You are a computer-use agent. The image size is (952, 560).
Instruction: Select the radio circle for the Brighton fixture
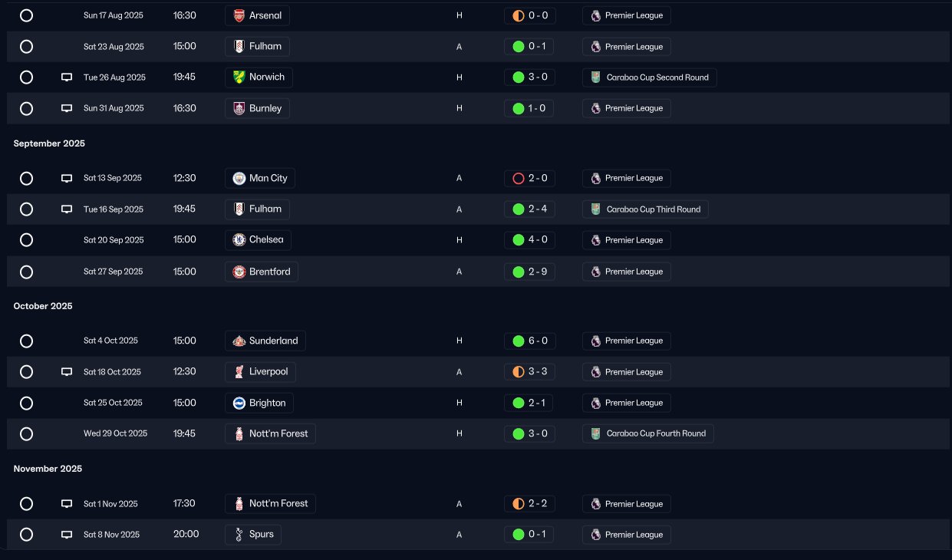coord(26,403)
